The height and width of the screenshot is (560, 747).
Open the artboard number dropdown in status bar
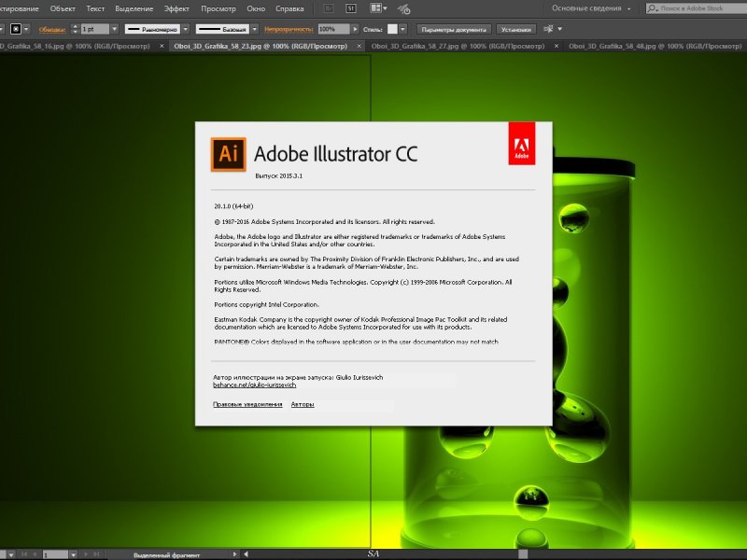click(x=73, y=554)
